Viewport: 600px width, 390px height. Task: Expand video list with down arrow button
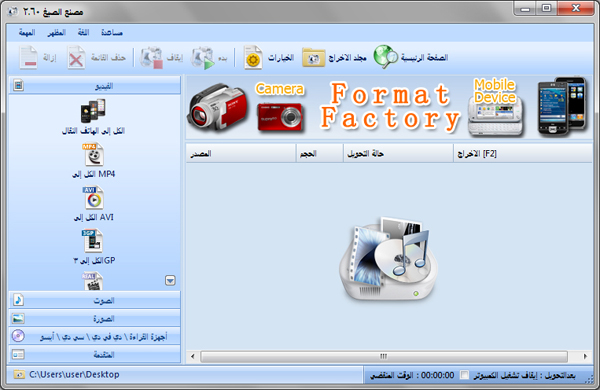coord(170,281)
